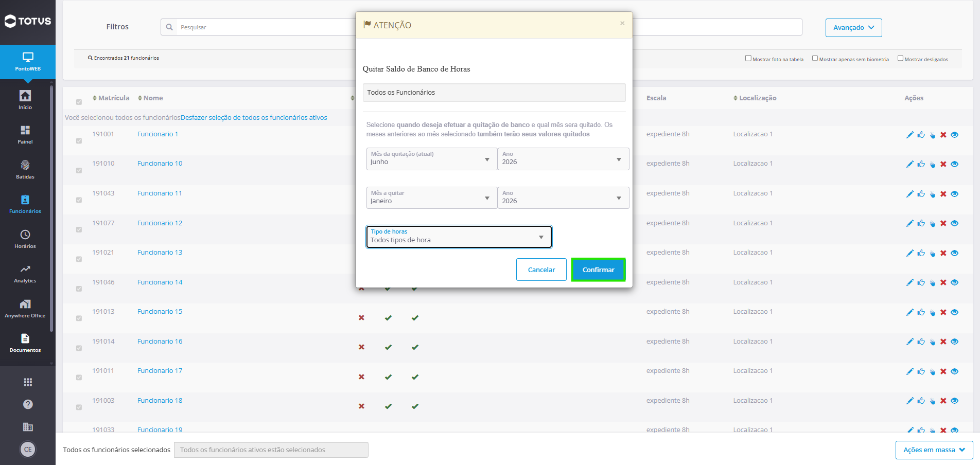Close the ATENÇÃO dialog with X
The image size is (980, 465).
tap(622, 23)
